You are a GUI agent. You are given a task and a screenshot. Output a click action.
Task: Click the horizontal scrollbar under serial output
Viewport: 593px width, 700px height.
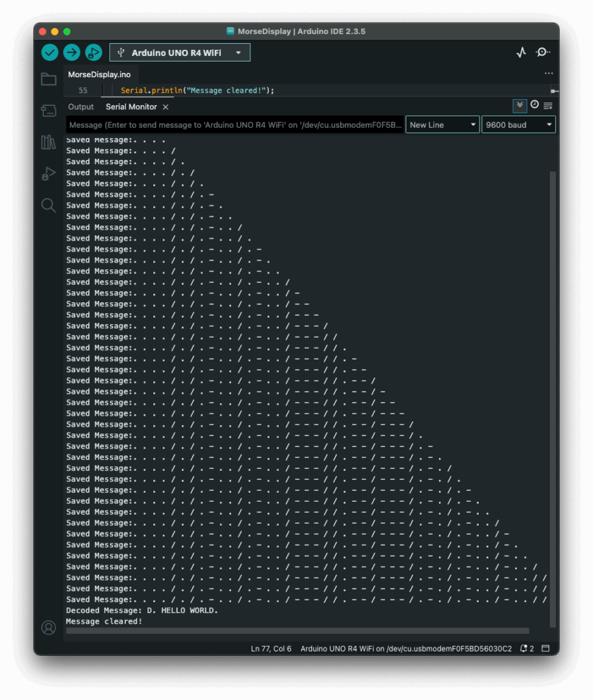point(298,631)
